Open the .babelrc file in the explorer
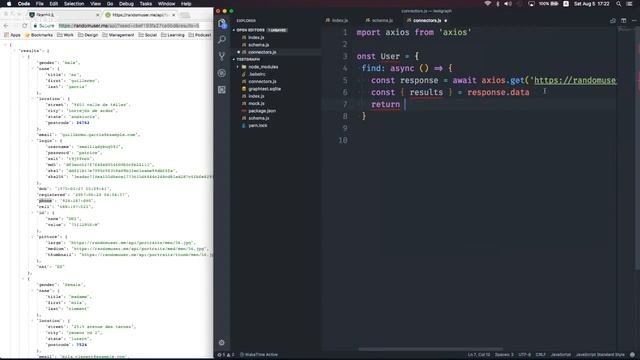Image resolution: width=640 pixels, height=360 pixels. pos(257,74)
